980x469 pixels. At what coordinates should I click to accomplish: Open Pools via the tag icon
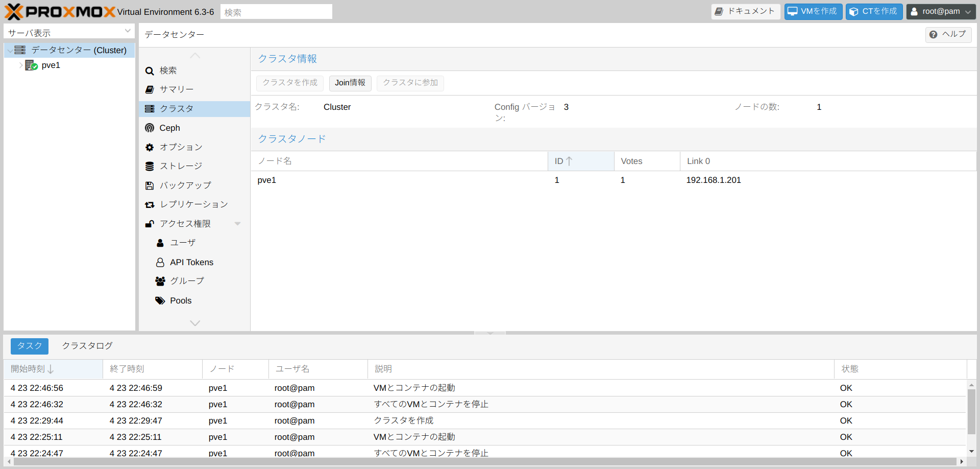tap(160, 300)
